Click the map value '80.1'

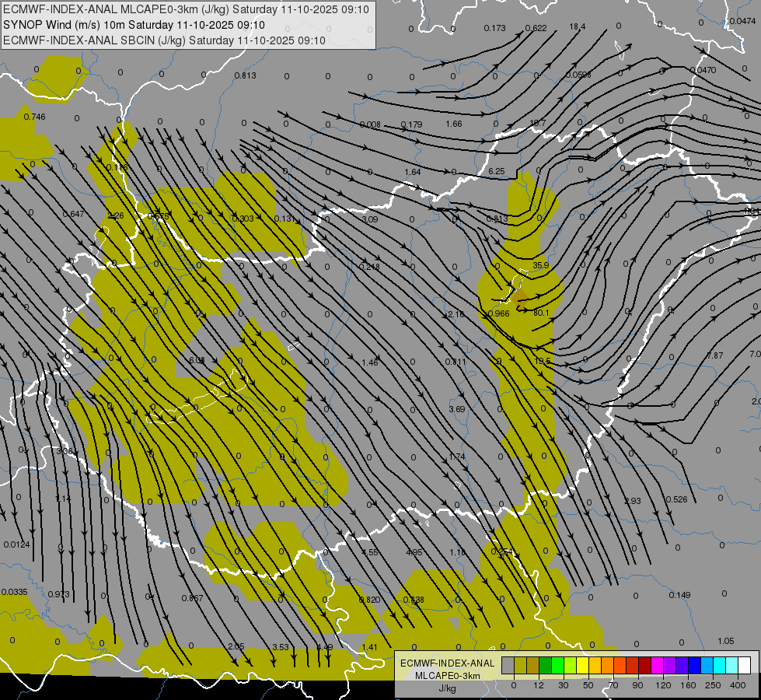coord(541,313)
